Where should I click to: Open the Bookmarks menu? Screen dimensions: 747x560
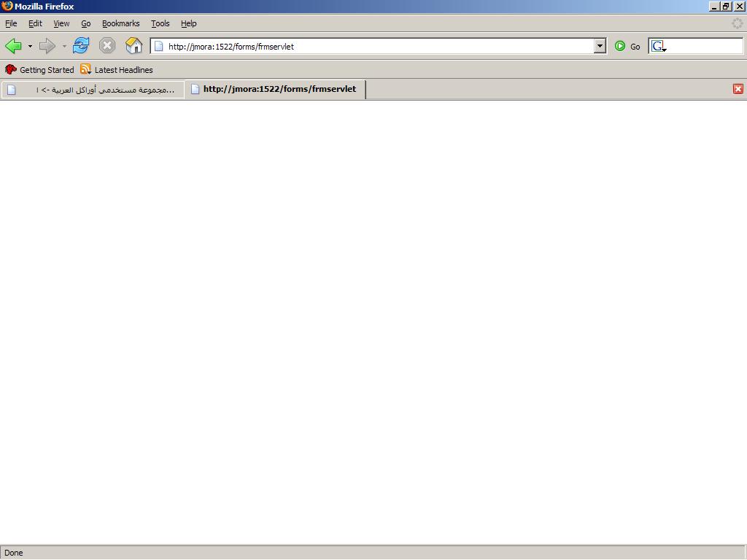click(x=120, y=23)
